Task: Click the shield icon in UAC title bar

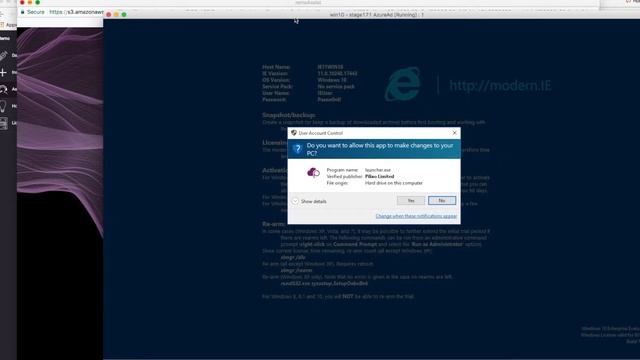Action: 293,133
